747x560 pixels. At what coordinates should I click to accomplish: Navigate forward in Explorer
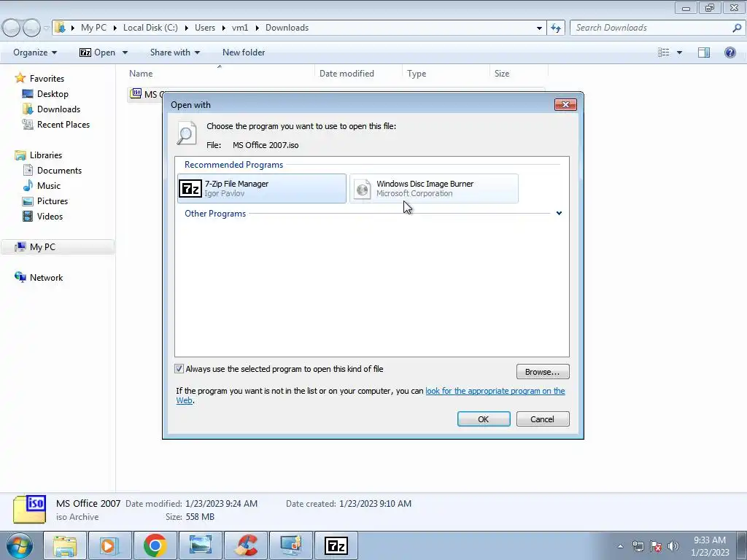pos(31,28)
